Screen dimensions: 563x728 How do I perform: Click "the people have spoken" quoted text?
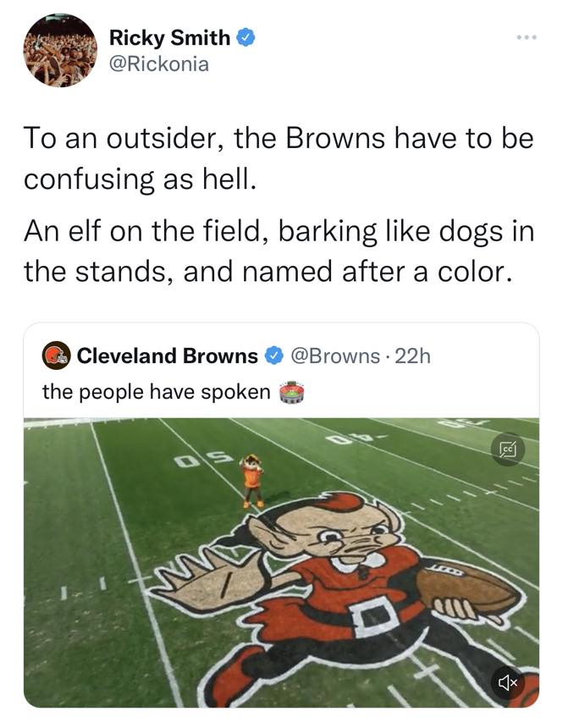157,392
